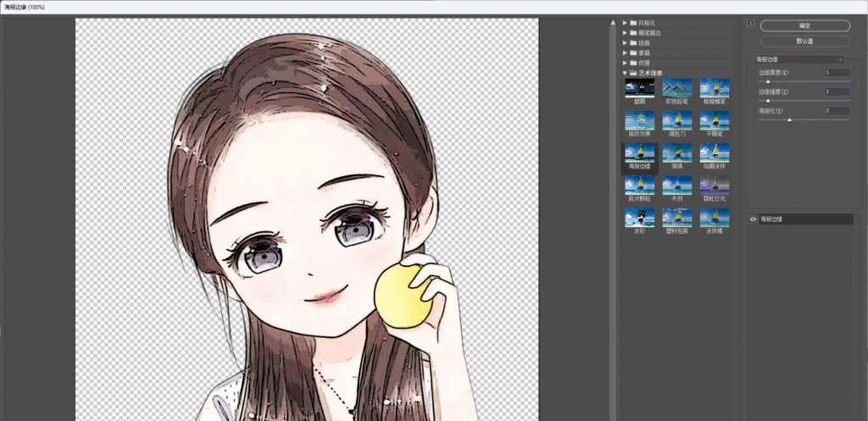This screenshot has width=868, height=421.
Task: Click the 确定 confirm button
Action: tap(805, 26)
